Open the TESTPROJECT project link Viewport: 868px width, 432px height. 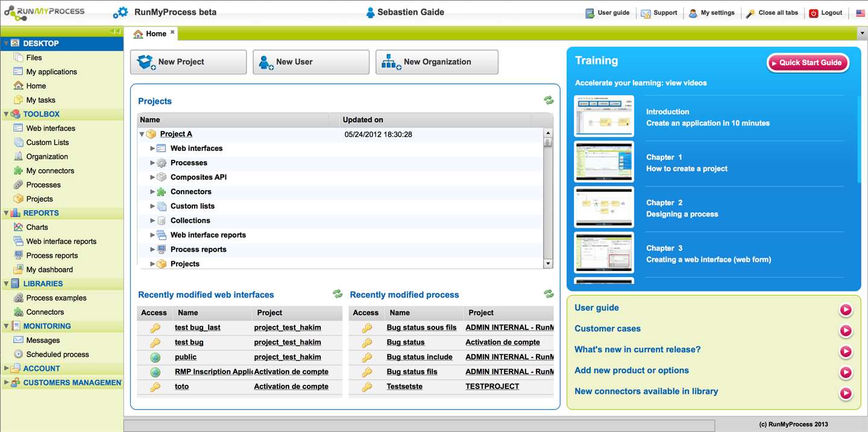(x=492, y=386)
